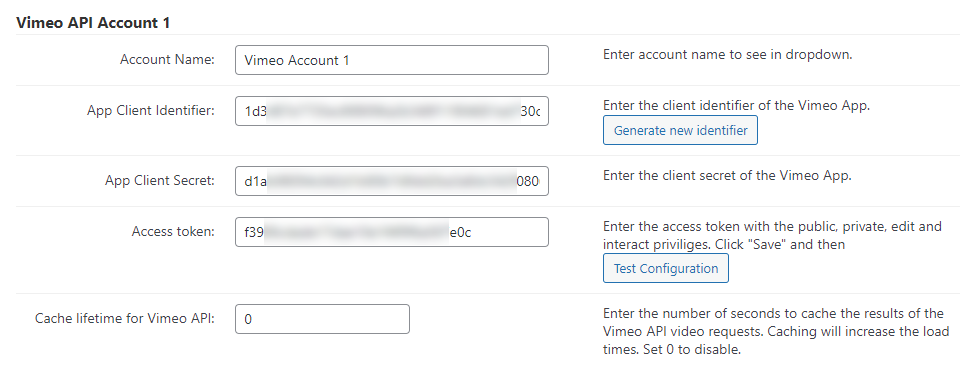
Task: Click the access token privileges description
Action: click(x=772, y=235)
